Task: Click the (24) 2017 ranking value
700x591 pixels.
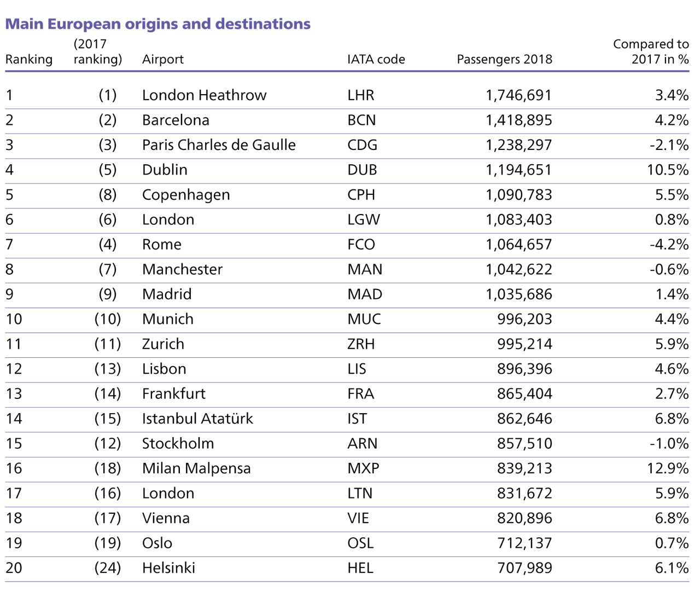Action: (107, 568)
